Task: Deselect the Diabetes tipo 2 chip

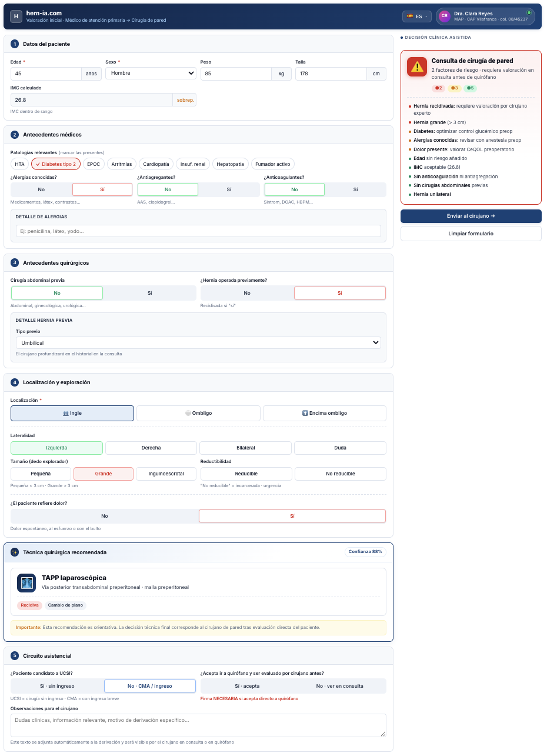Action: point(56,164)
